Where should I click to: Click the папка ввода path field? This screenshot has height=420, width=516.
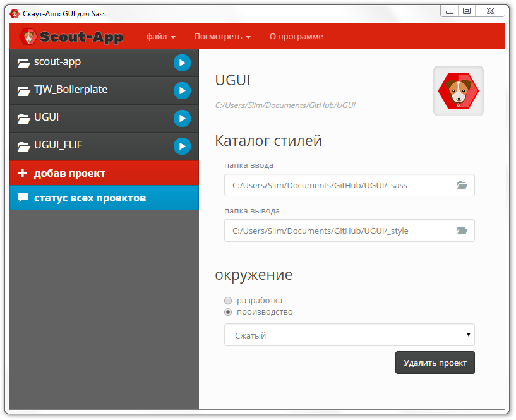click(x=349, y=185)
